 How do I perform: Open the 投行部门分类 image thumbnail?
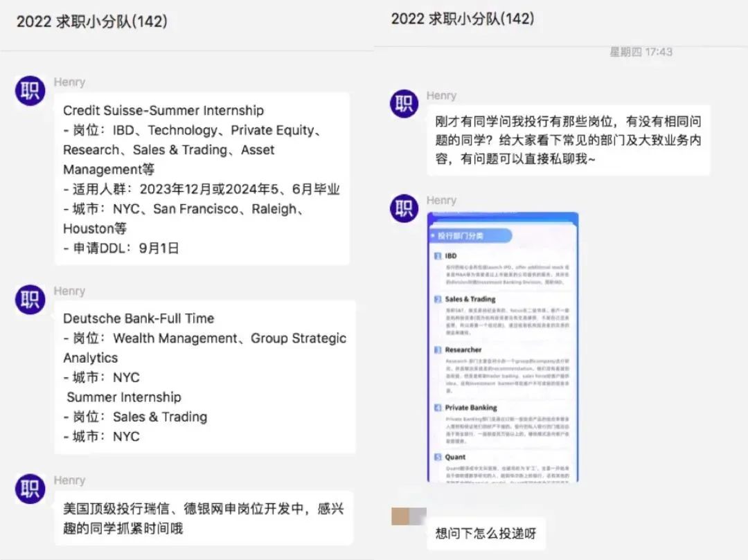tap(503, 347)
